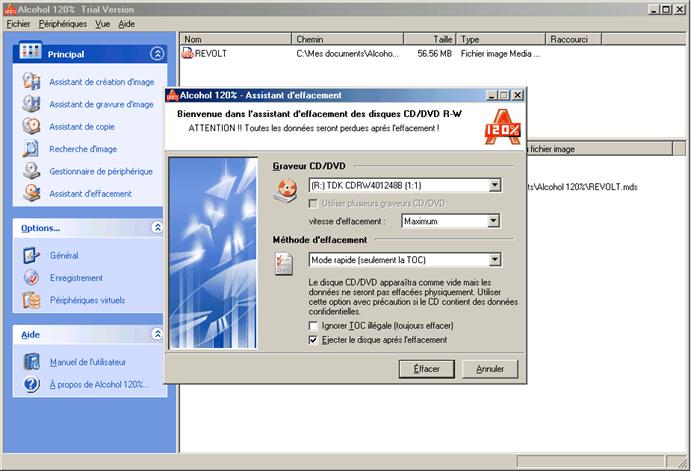This screenshot has height=471, width=691.
Task: Open the Mode rapide erase method dropdown
Action: click(495, 260)
